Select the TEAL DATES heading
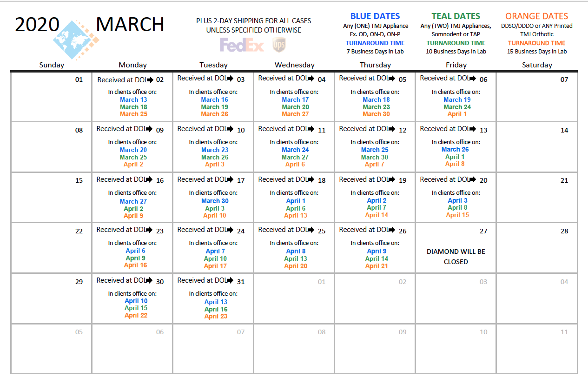Screen dimensions: 588x384 [456, 16]
